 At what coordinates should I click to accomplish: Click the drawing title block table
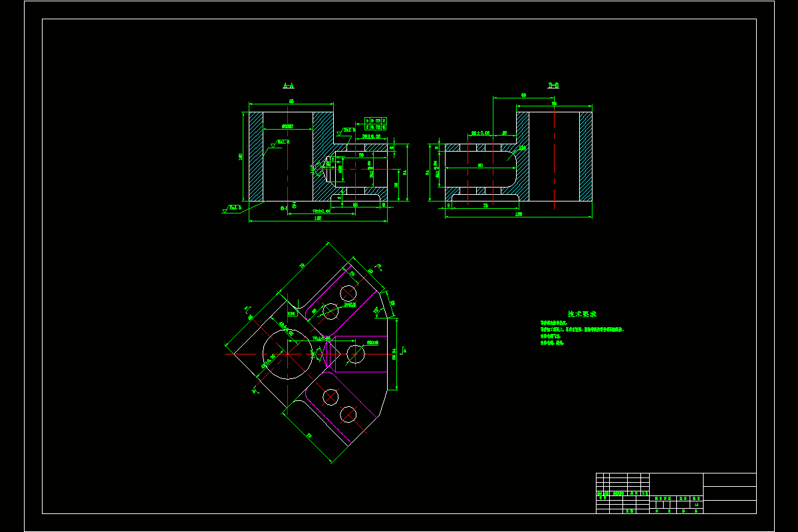coord(676,493)
